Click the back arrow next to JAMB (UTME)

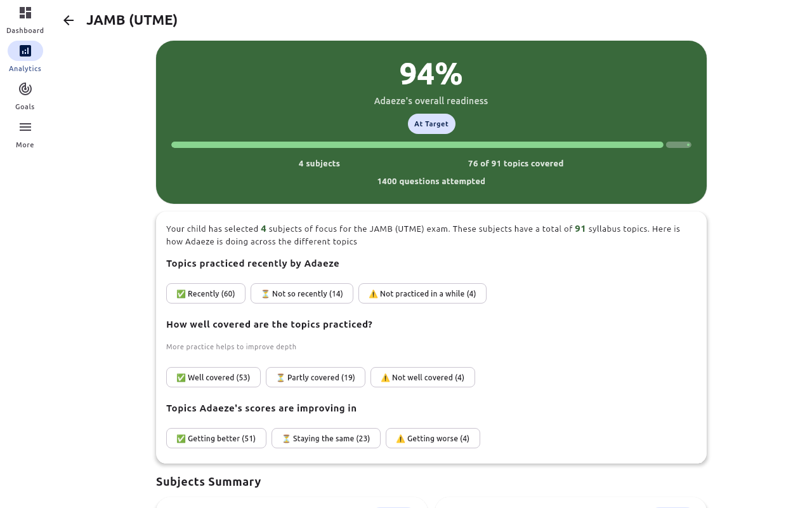coord(69,20)
